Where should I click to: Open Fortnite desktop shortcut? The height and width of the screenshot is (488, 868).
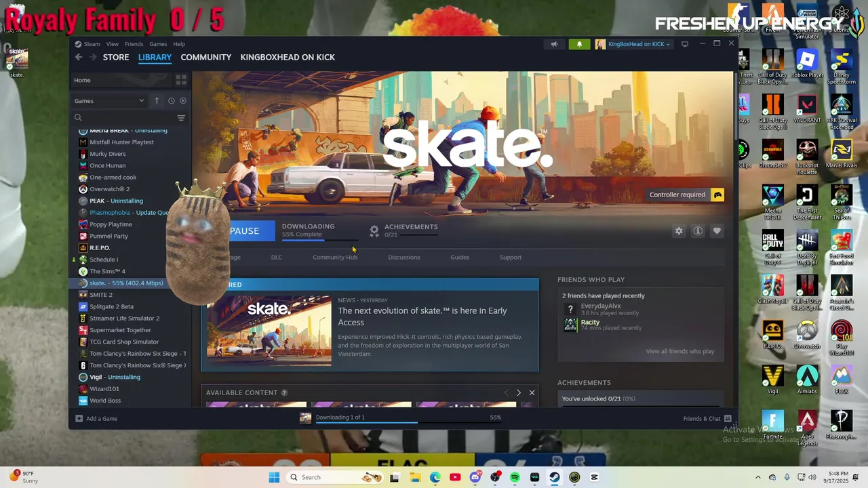pyautogui.click(x=772, y=425)
